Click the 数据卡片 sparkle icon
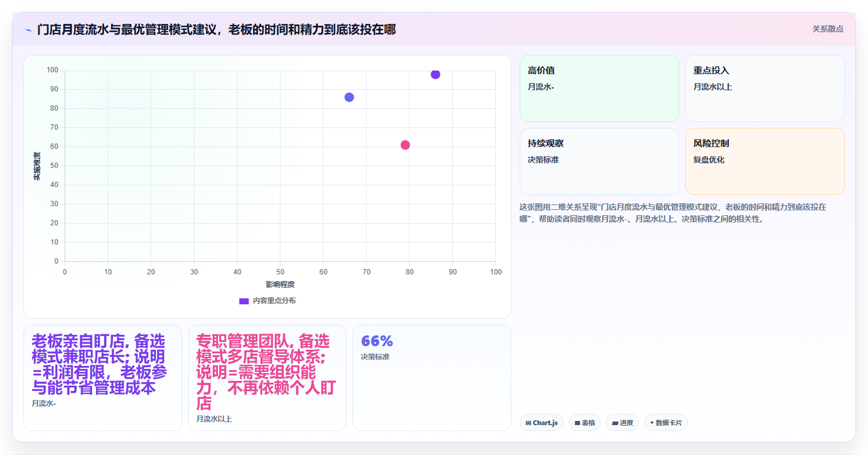 [652, 423]
